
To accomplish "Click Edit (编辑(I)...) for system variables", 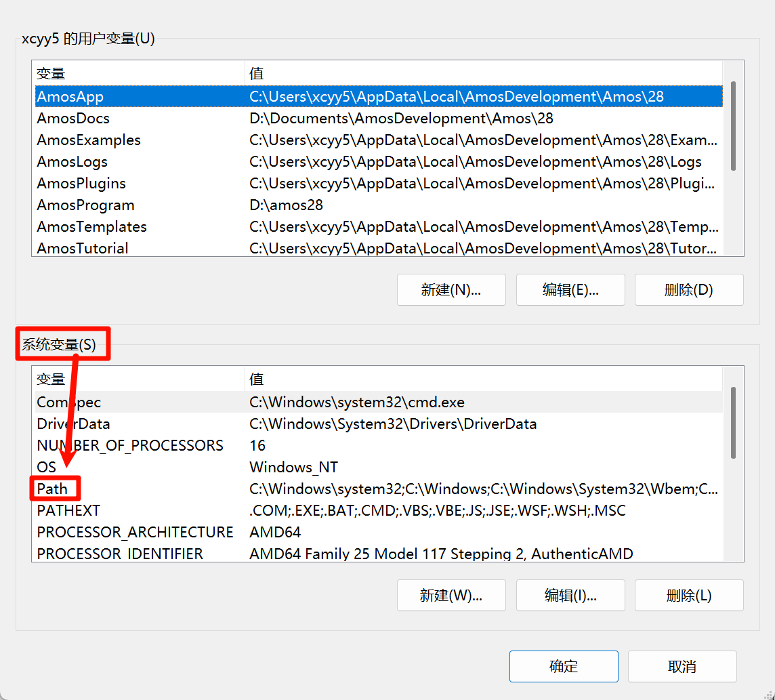I will (570, 596).
